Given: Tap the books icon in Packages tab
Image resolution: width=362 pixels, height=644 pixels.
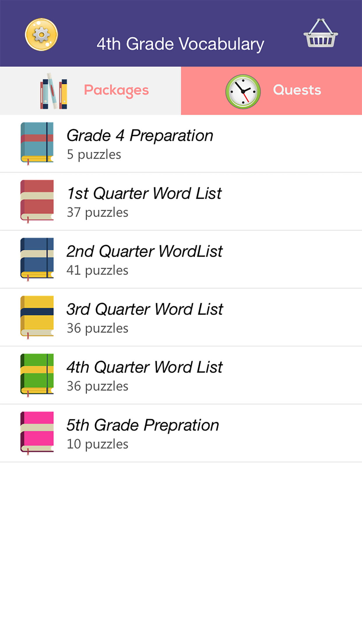Looking at the screenshot, I should (x=54, y=91).
